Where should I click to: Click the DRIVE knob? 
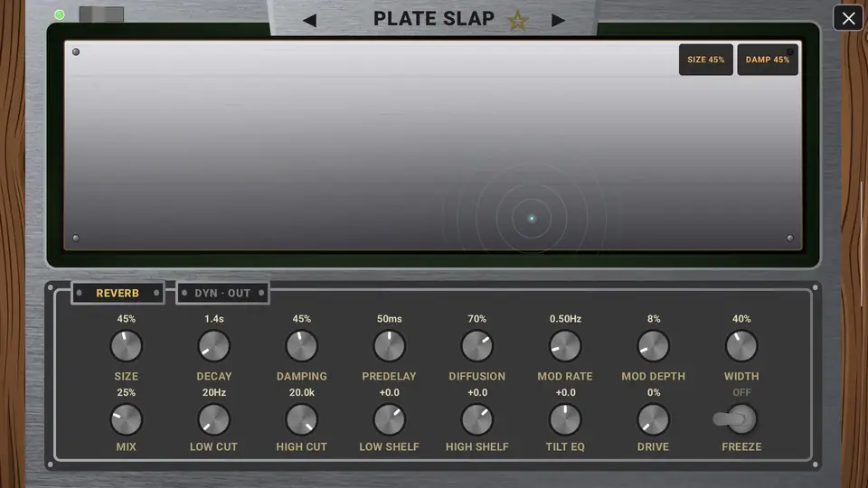tap(653, 420)
